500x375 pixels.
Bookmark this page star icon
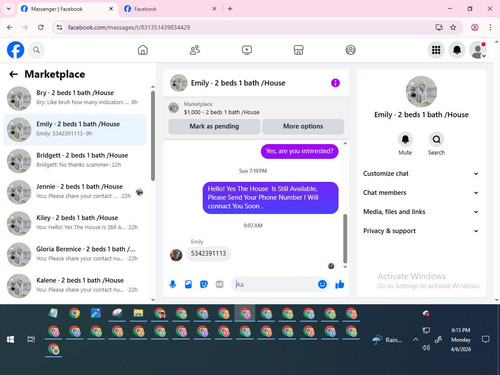point(453,27)
